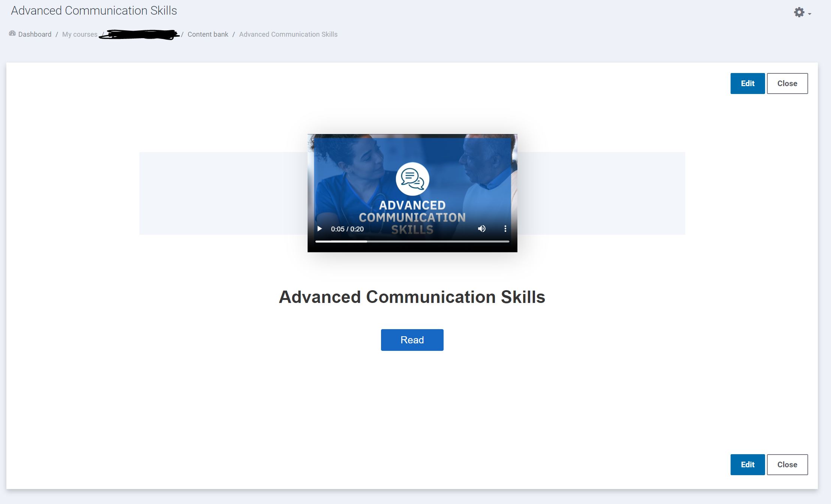Image resolution: width=831 pixels, height=504 pixels.
Task: Click the speech bubbles icon in video
Action: click(x=412, y=179)
